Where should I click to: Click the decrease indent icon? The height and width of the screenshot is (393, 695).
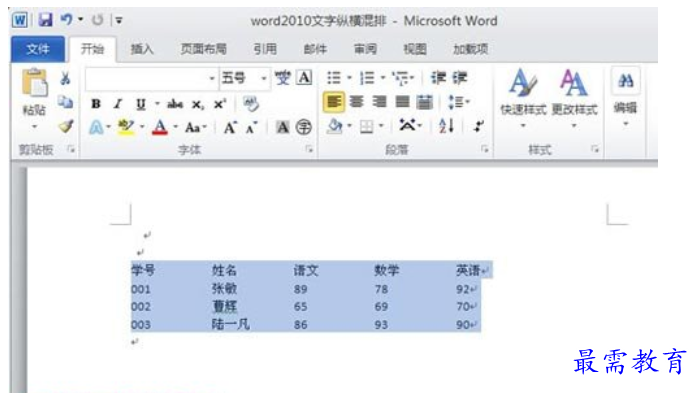[x=438, y=78]
